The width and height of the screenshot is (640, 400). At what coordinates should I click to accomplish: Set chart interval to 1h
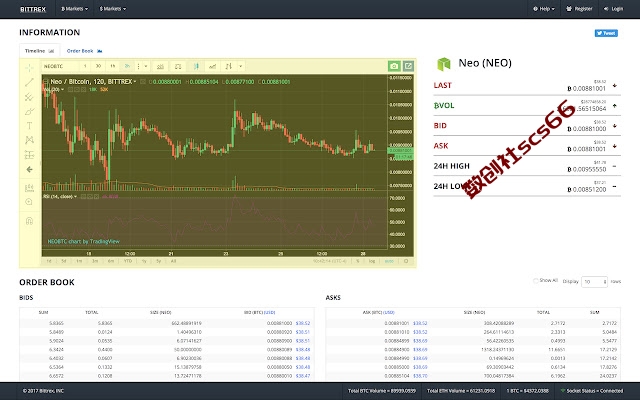click(113, 66)
